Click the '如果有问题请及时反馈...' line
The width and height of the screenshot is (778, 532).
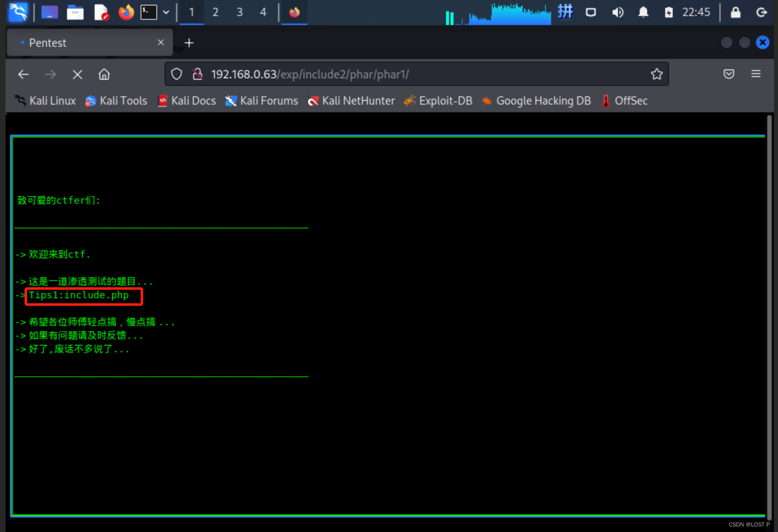click(86, 335)
